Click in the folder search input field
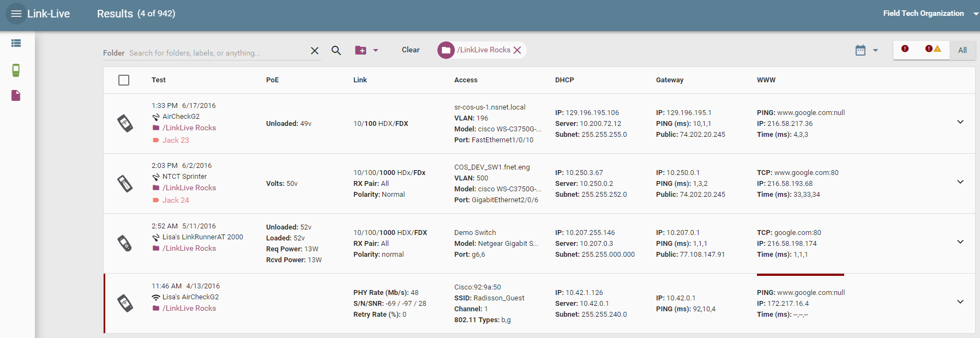The image size is (980, 338). pos(215,53)
